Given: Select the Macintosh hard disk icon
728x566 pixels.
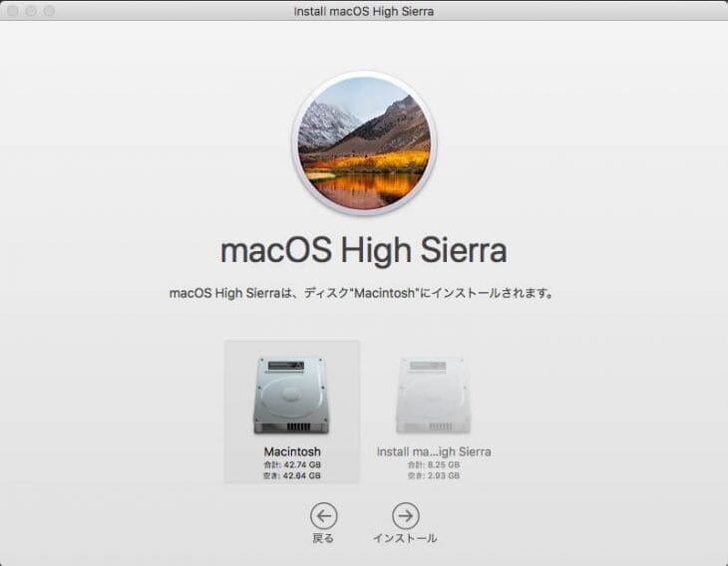Looking at the screenshot, I should [291, 396].
